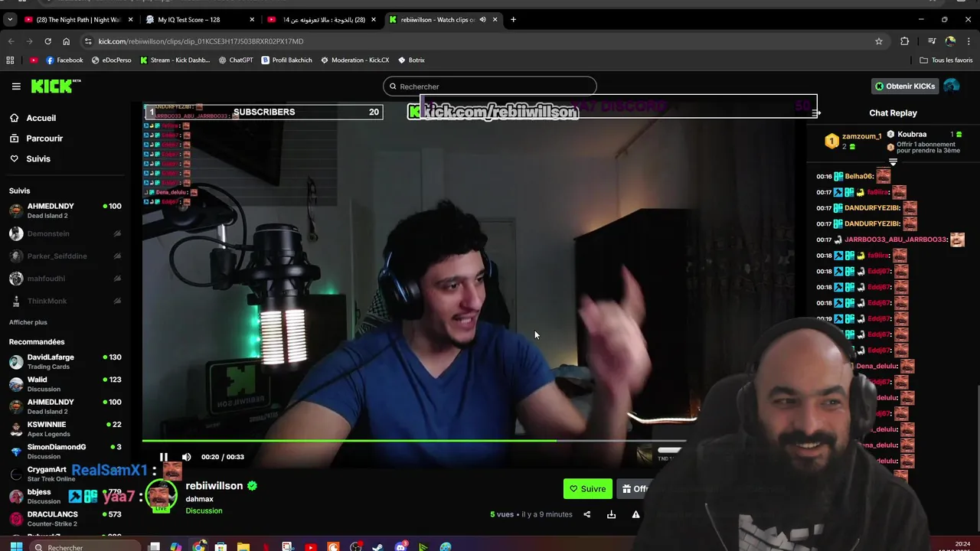Screen dimensions: 980x551
Task: Open Moderation - Kick.CX bookmark
Action: [x=354, y=60]
